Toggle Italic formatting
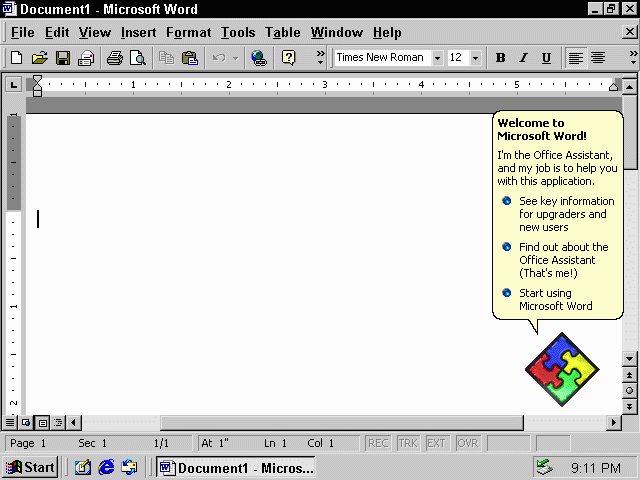The image size is (640, 480). point(523,58)
